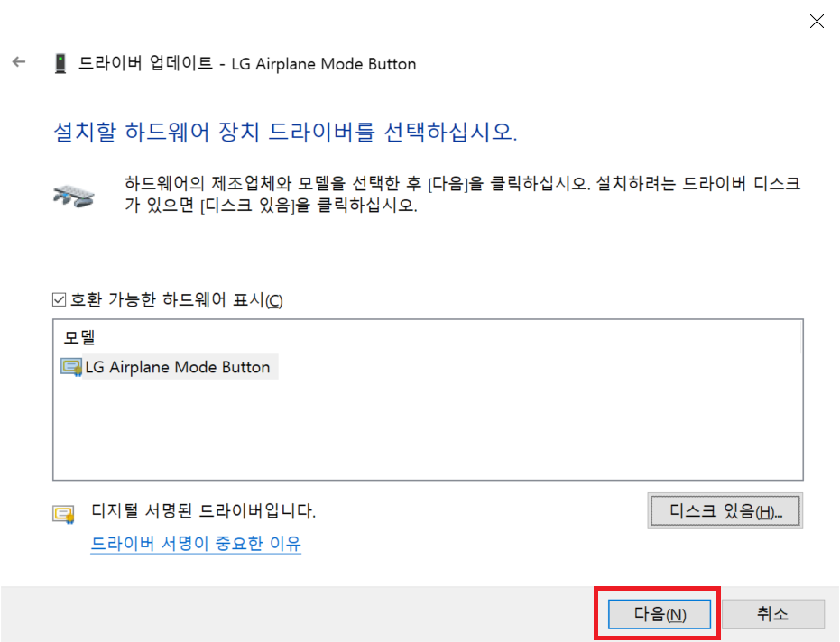Click the device icon next to the title
Viewport: 840px width, 642px height.
click(60, 63)
